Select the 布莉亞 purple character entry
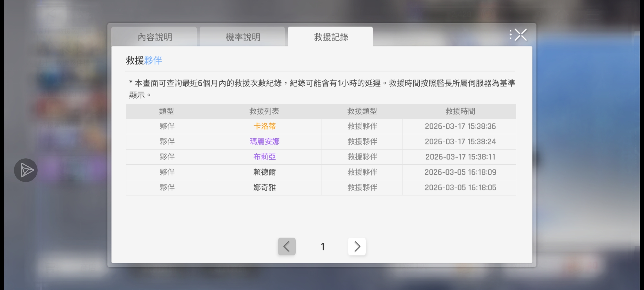 coord(265,157)
